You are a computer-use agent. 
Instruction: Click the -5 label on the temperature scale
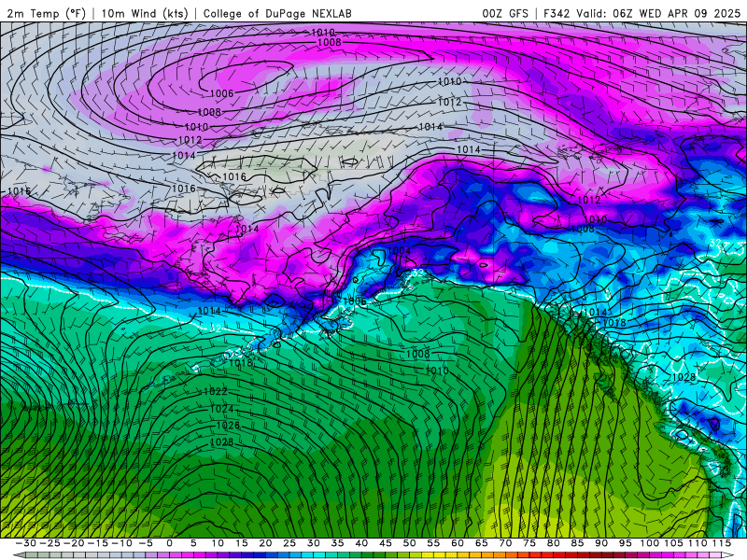pos(146,543)
